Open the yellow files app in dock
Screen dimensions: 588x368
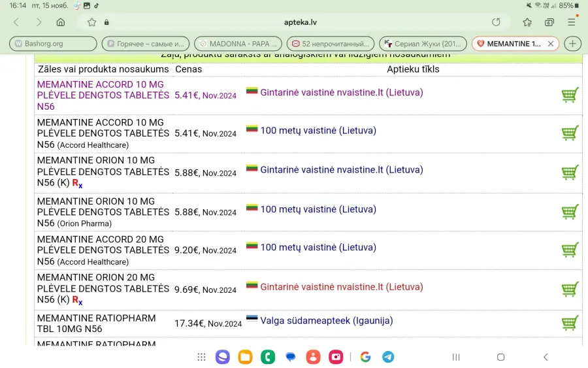point(245,357)
